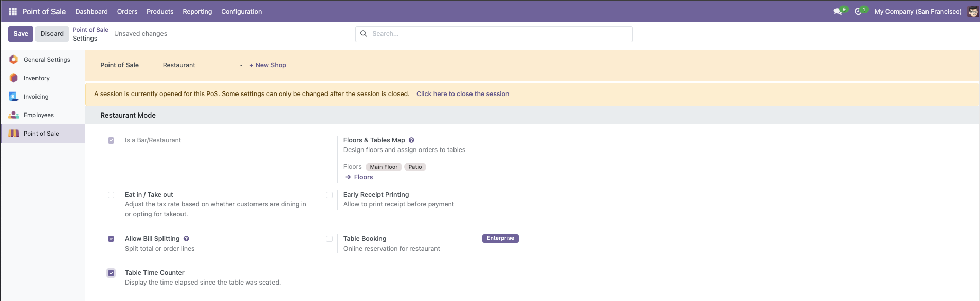Select Inventory in the sidebar

click(43, 78)
